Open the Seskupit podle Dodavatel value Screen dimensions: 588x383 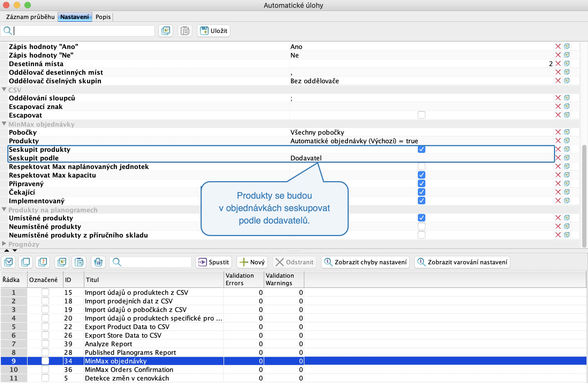coord(421,158)
